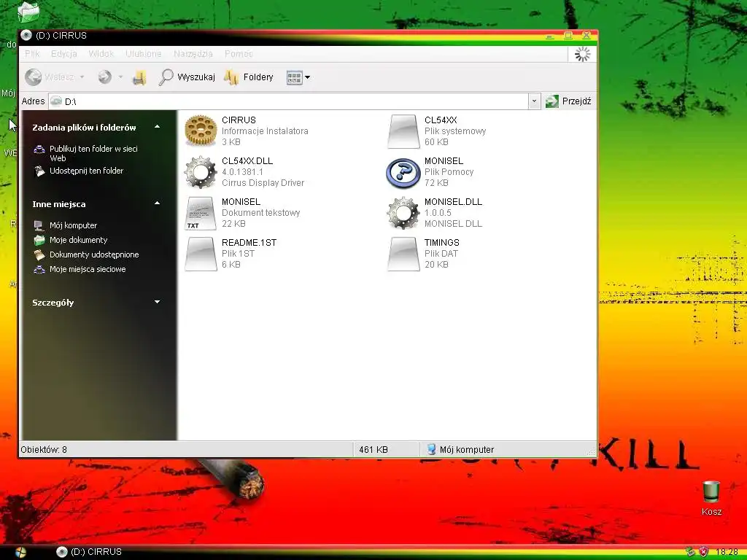Go to Mój komputer in sidebar

tap(74, 225)
